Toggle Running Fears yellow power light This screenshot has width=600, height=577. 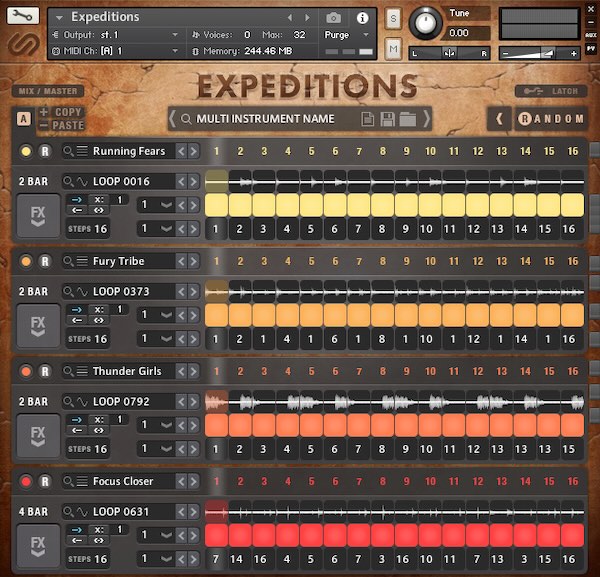(x=26, y=151)
